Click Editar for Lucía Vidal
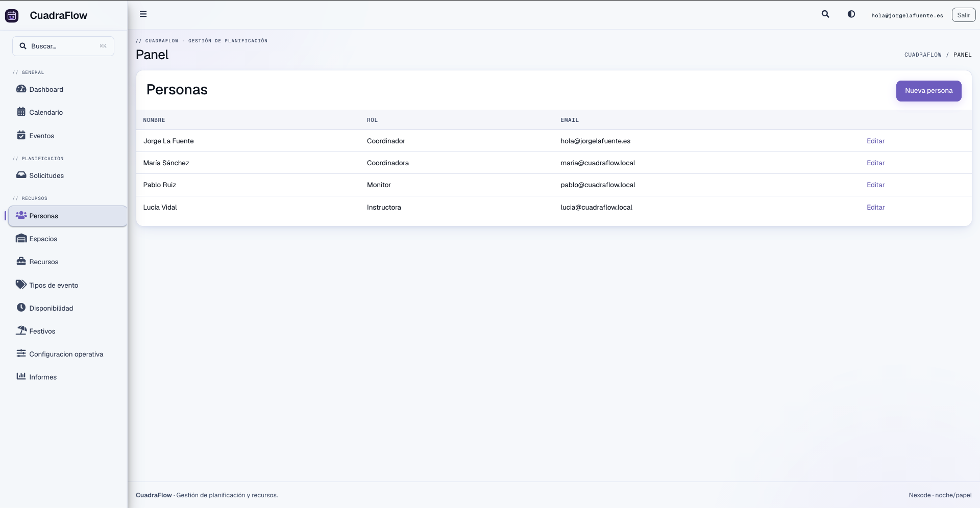This screenshot has height=508, width=980. [x=875, y=208]
